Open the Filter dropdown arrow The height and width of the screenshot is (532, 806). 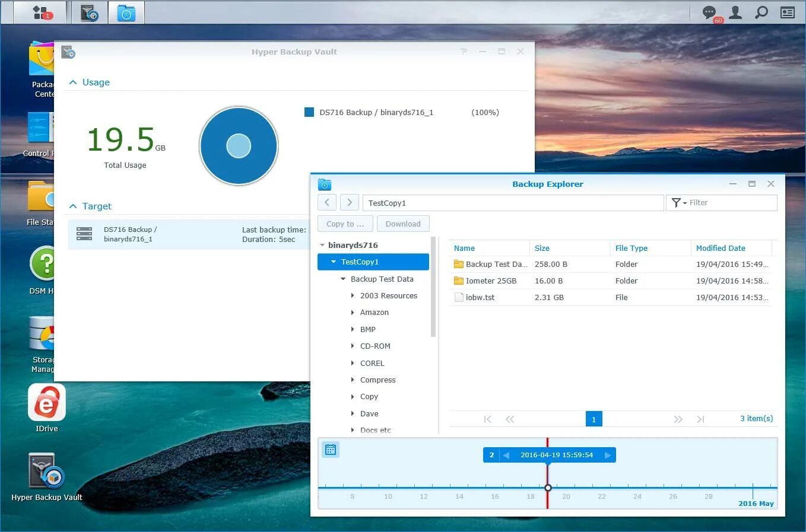click(x=685, y=203)
